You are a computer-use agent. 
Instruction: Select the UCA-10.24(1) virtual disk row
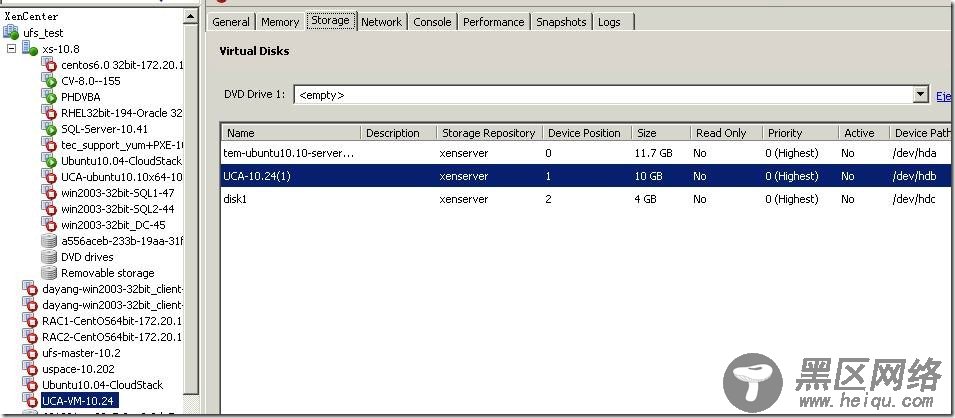click(x=587, y=176)
